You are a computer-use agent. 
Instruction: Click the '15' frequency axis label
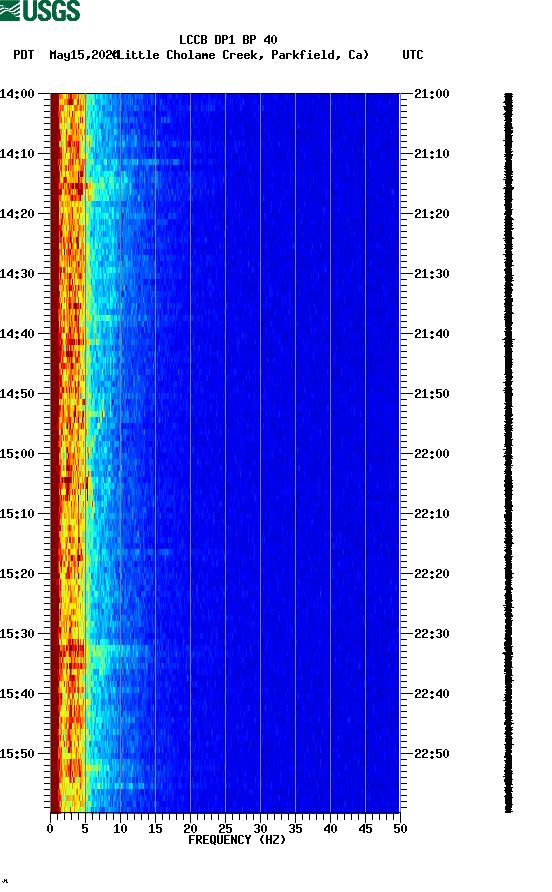[155, 829]
